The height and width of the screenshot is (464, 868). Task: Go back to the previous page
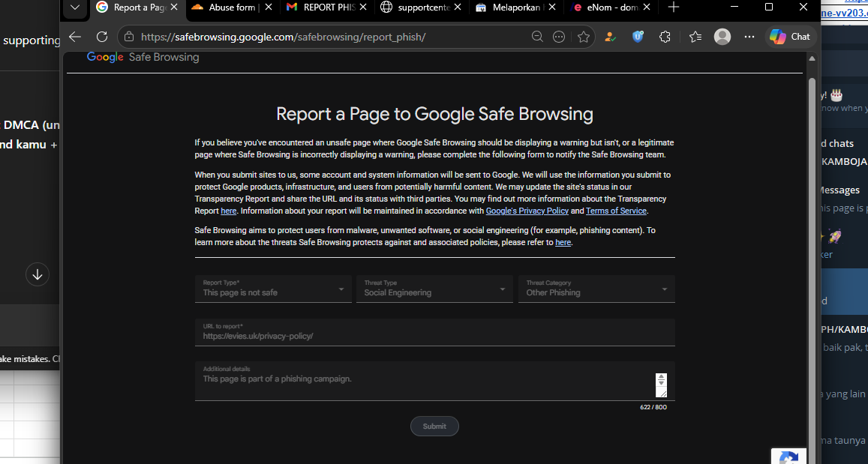pos(75,37)
